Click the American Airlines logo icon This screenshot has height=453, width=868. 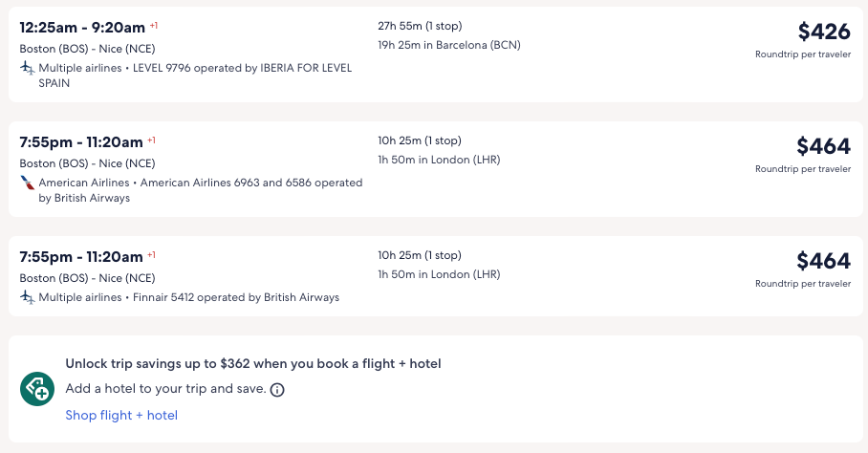(27, 183)
